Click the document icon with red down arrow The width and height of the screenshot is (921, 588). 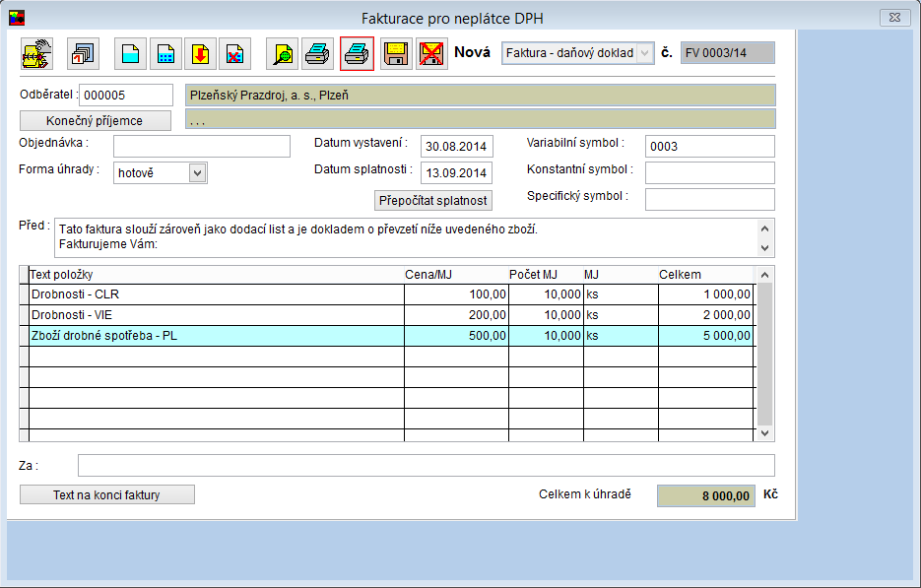200,54
